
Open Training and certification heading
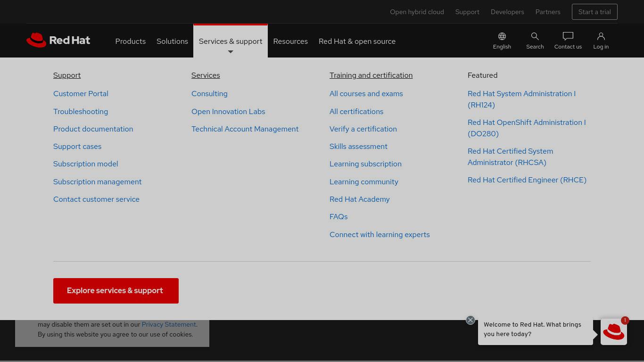(371, 75)
